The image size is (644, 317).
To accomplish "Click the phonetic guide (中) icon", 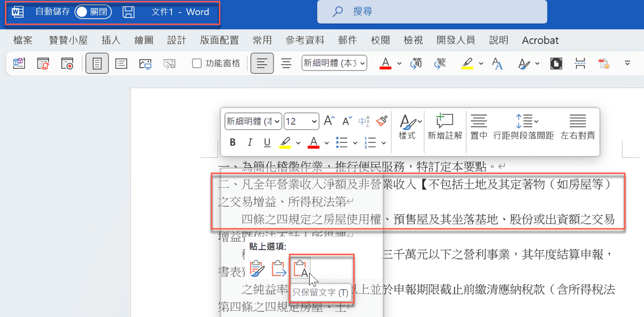I will tap(364, 121).
